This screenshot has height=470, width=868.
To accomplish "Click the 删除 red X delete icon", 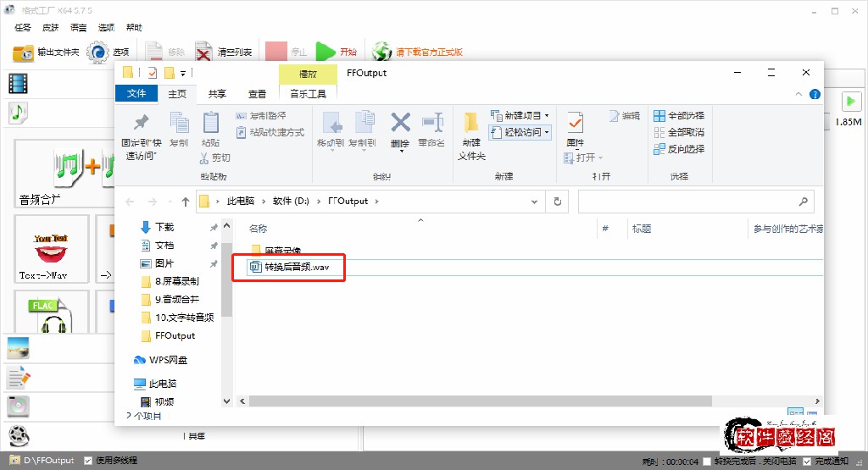I will pyautogui.click(x=400, y=122).
